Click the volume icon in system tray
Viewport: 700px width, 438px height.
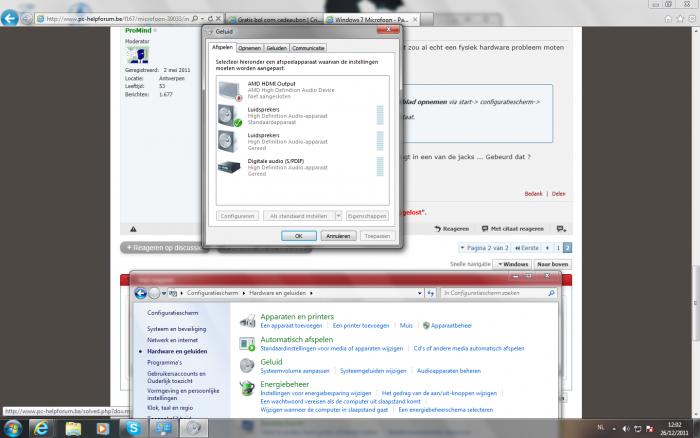tap(626, 429)
